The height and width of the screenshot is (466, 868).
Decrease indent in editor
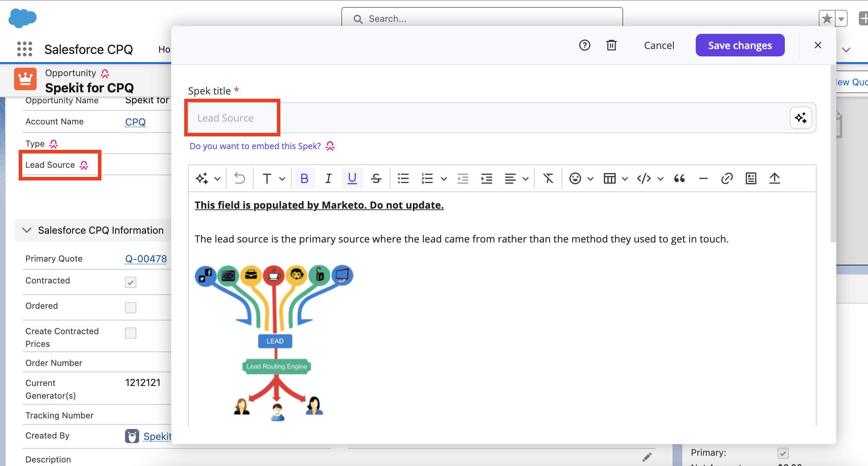click(463, 178)
